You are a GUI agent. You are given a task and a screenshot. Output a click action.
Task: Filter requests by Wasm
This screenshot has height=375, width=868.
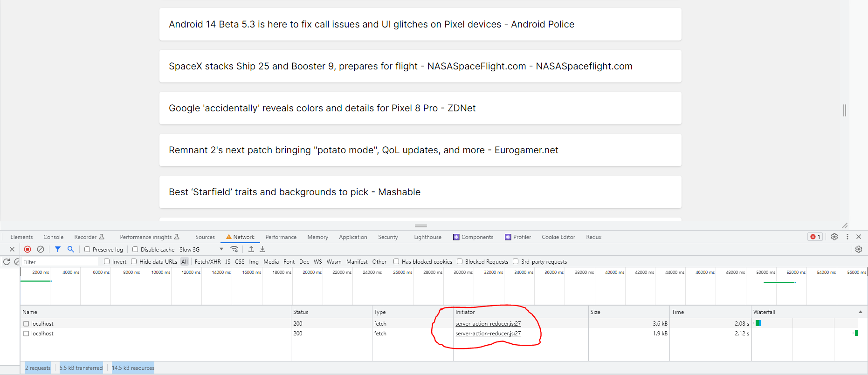334,262
